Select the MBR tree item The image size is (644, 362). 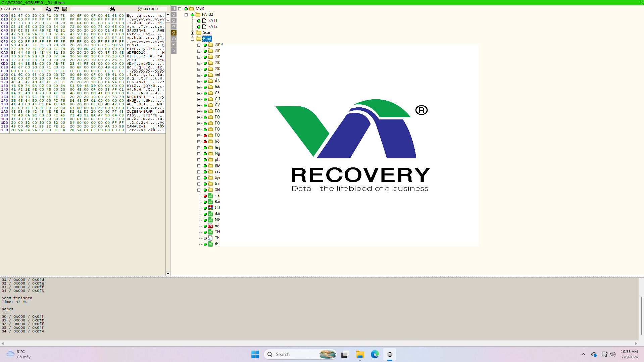tap(200, 8)
